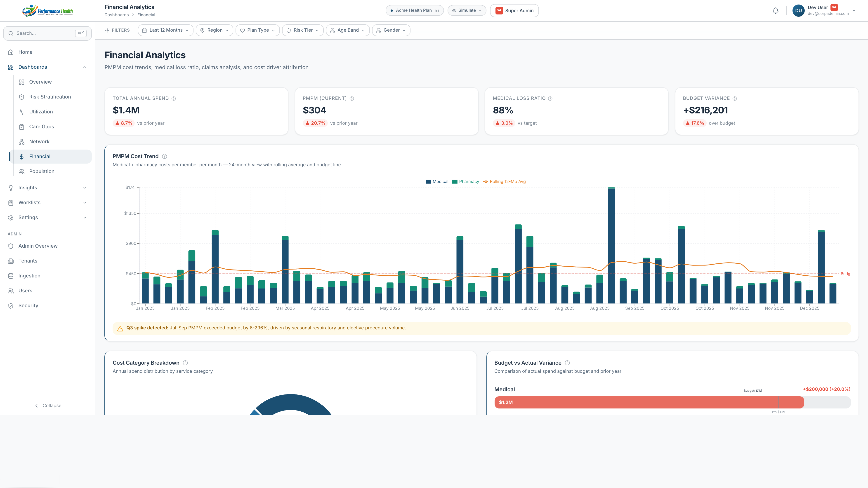Viewport: 868px width, 488px height.
Task: Expand the Settings sidebar section
Action: click(x=47, y=218)
